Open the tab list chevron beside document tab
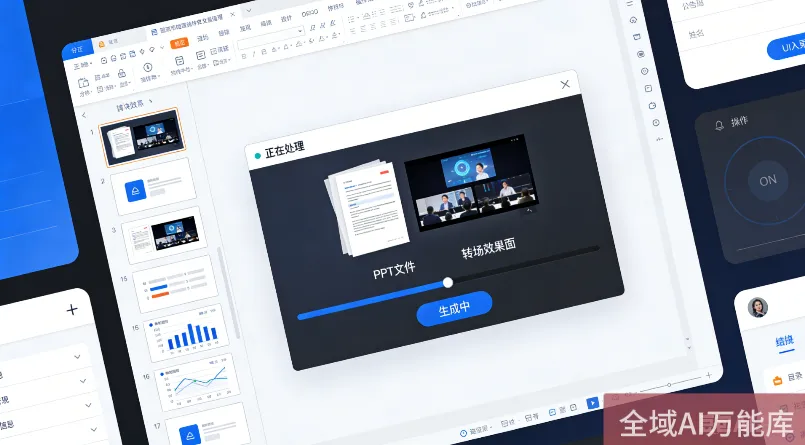The height and width of the screenshot is (445, 805). 249,10
